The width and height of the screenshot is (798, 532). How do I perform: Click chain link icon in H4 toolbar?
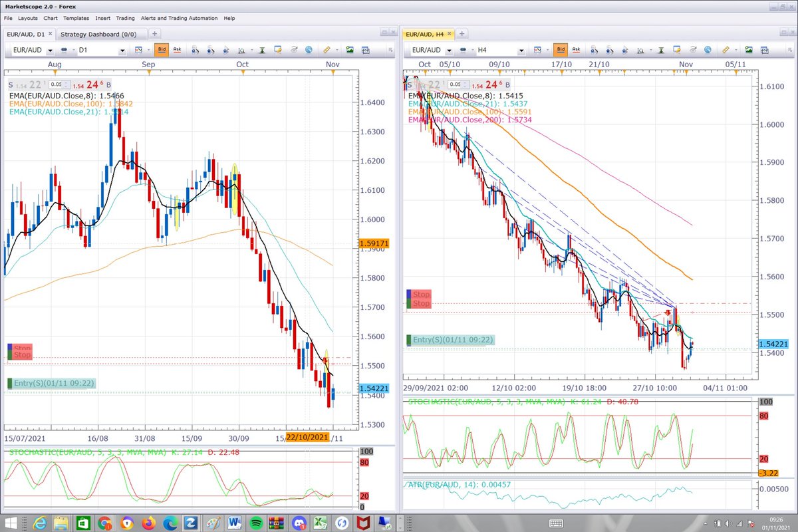click(x=464, y=50)
